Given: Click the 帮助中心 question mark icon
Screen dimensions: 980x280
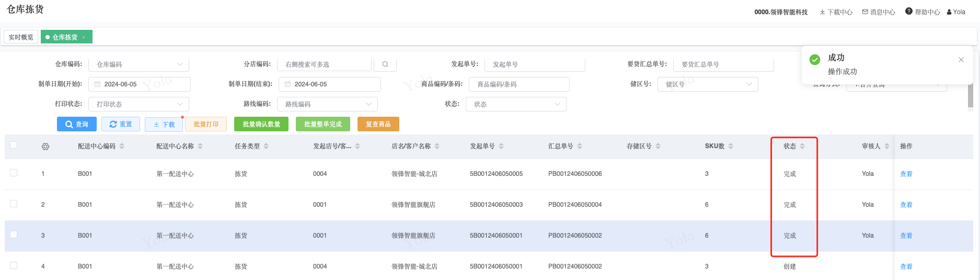Looking at the screenshot, I should (909, 12).
